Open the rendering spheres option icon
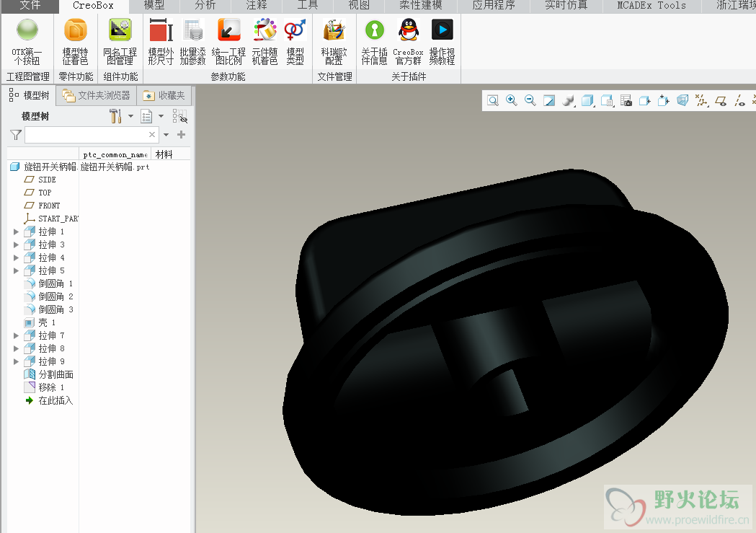 569,100
